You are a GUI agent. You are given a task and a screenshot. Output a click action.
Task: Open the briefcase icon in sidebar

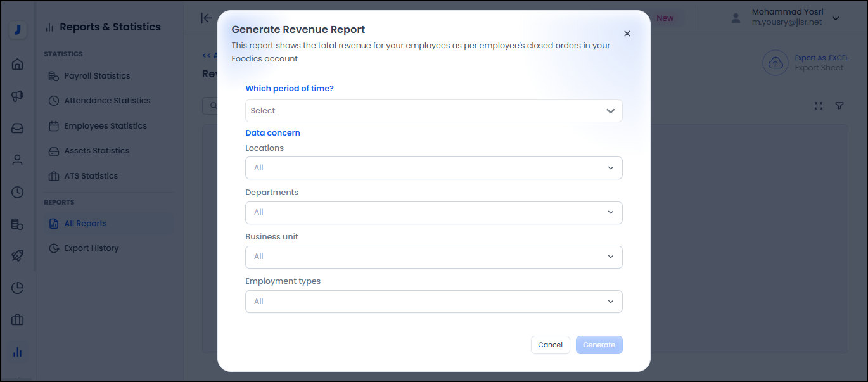[18, 320]
